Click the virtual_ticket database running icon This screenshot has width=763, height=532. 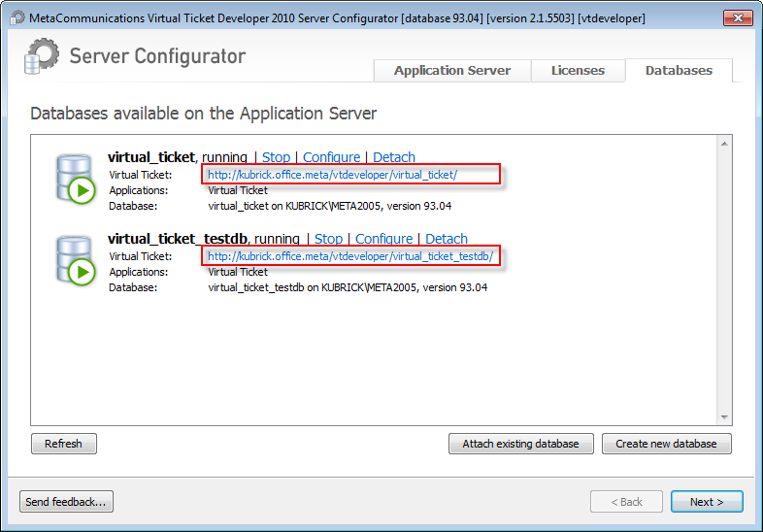pyautogui.click(x=76, y=180)
